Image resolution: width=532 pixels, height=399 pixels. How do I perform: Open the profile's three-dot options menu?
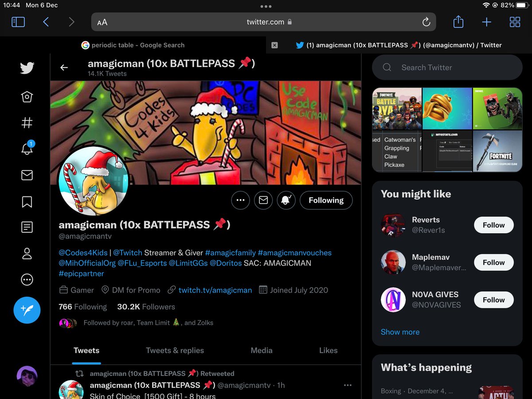[x=240, y=200]
